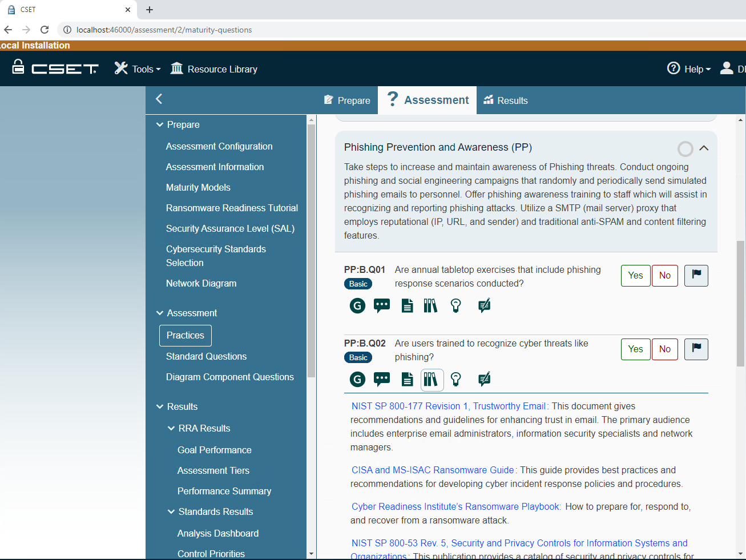Open the Tools dropdown menu
Image resolution: width=746 pixels, height=560 pixels.
pyautogui.click(x=138, y=69)
